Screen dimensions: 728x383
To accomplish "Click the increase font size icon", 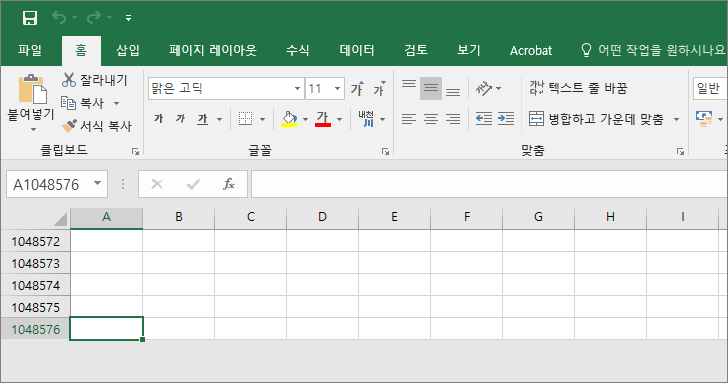I will (357, 88).
